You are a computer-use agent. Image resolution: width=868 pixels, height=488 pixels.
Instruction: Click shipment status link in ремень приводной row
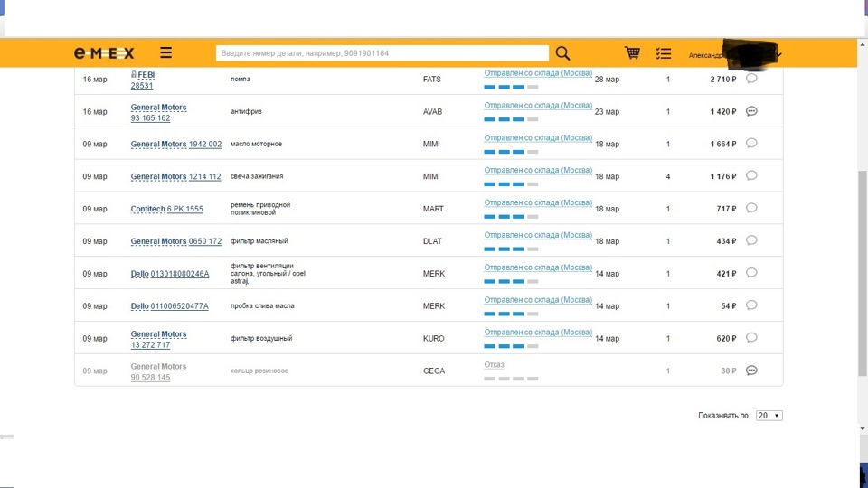pyautogui.click(x=538, y=202)
